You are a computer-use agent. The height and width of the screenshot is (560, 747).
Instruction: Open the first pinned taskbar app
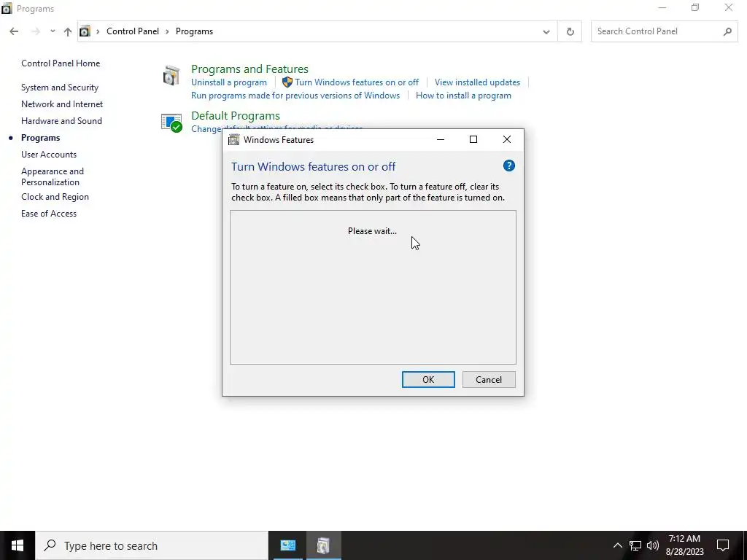click(288, 545)
